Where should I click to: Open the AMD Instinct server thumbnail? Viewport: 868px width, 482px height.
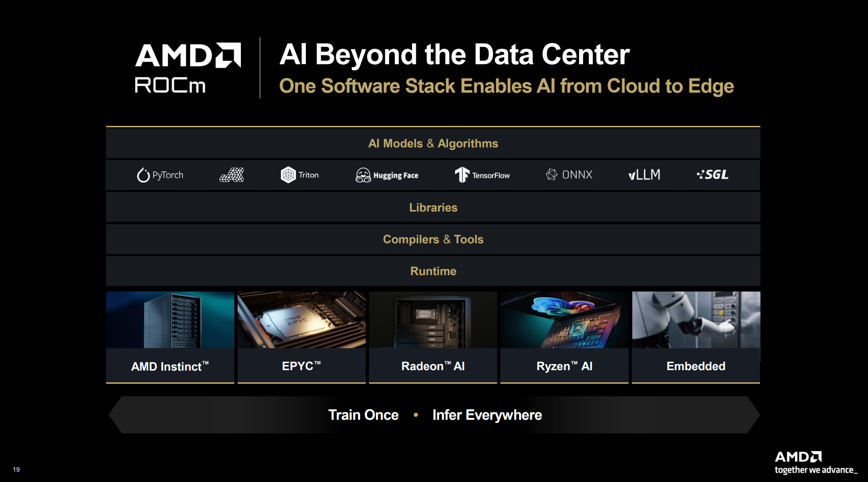[x=170, y=320]
